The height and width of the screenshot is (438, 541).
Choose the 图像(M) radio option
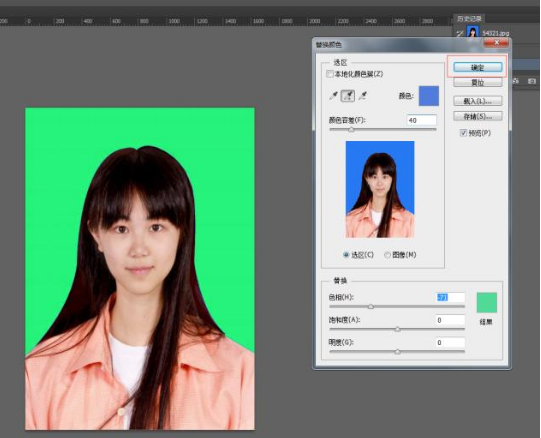click(x=387, y=255)
